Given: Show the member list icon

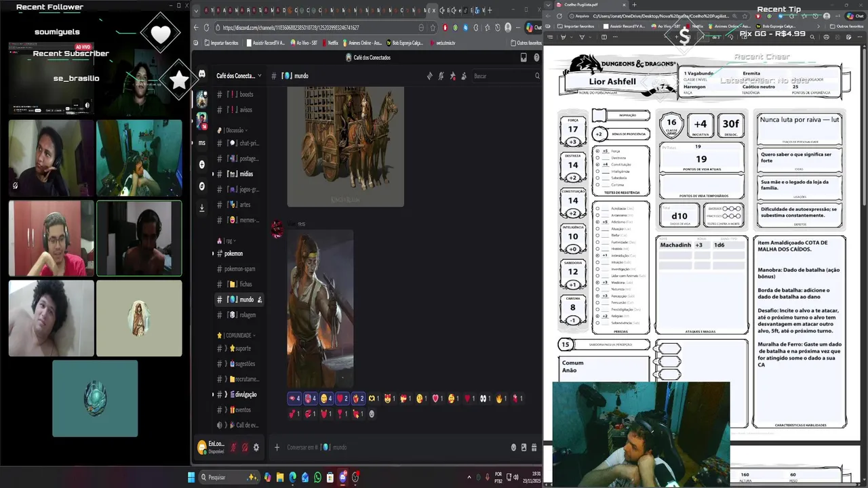Looking at the screenshot, I should tap(464, 76).
